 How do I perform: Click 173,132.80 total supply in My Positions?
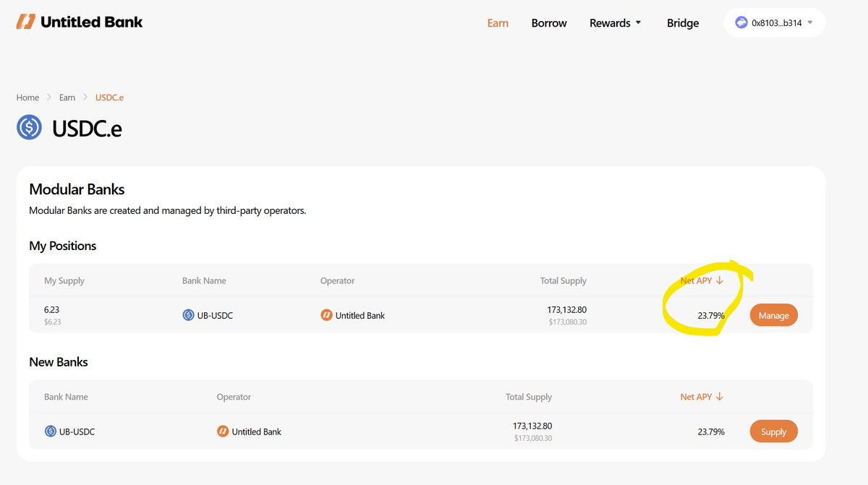coord(567,309)
